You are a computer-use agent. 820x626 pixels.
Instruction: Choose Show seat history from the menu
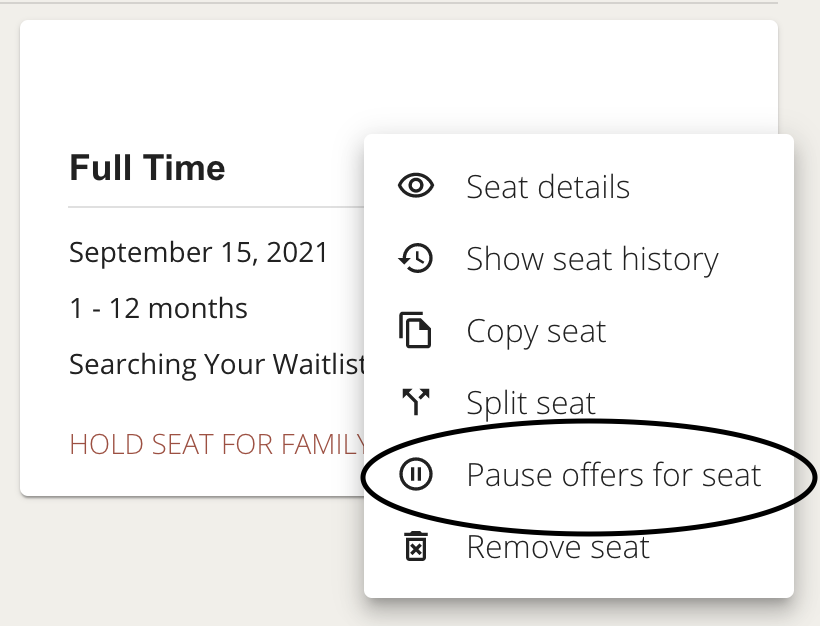tap(578, 258)
